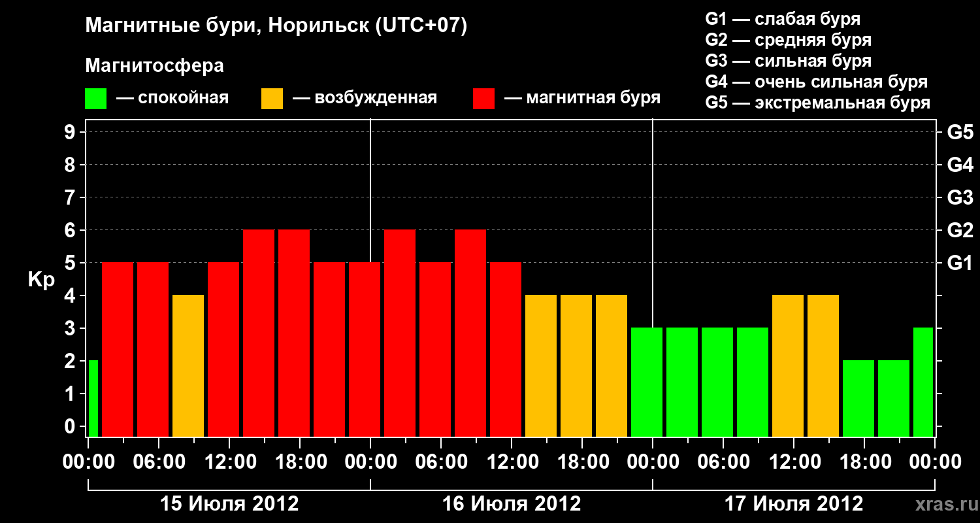Click the final narrow green bar ending 17 July
The height and width of the screenshot is (523, 980).
923,382
